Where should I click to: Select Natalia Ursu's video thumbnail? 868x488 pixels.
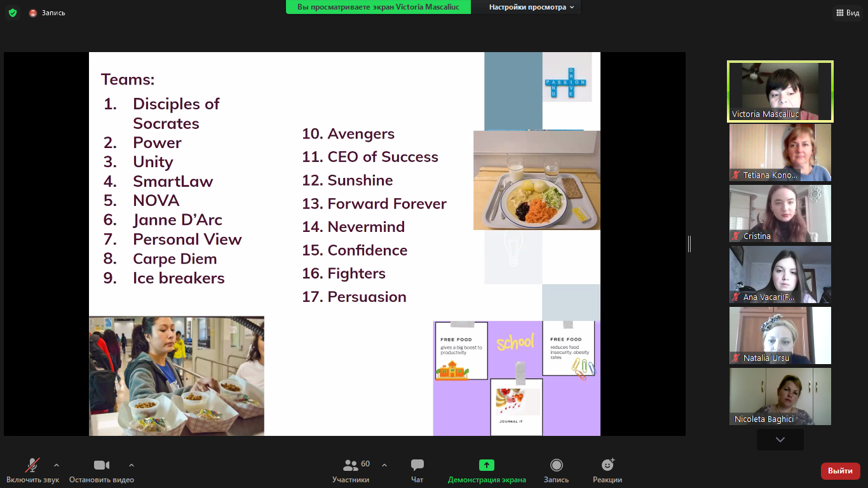click(x=780, y=335)
